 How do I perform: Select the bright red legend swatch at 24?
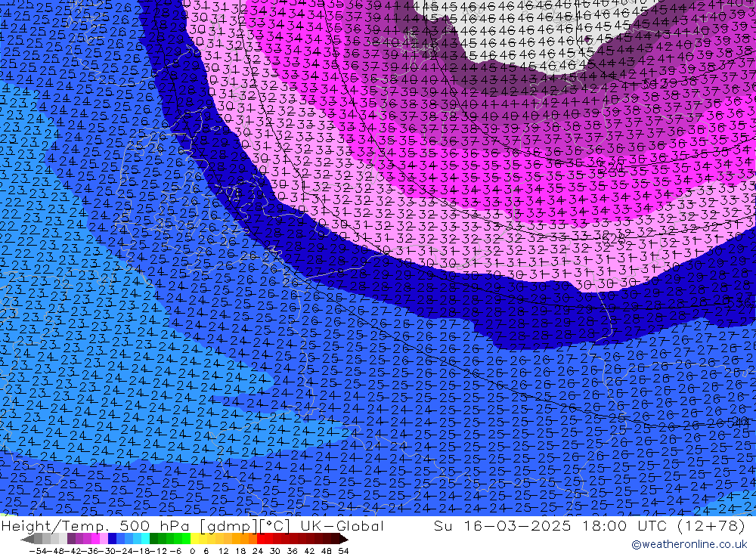click(x=261, y=538)
